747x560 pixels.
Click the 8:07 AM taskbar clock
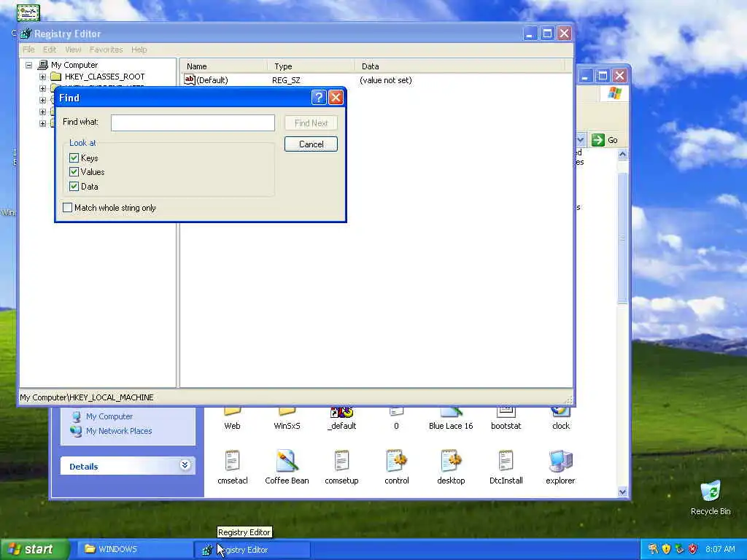[x=720, y=549]
